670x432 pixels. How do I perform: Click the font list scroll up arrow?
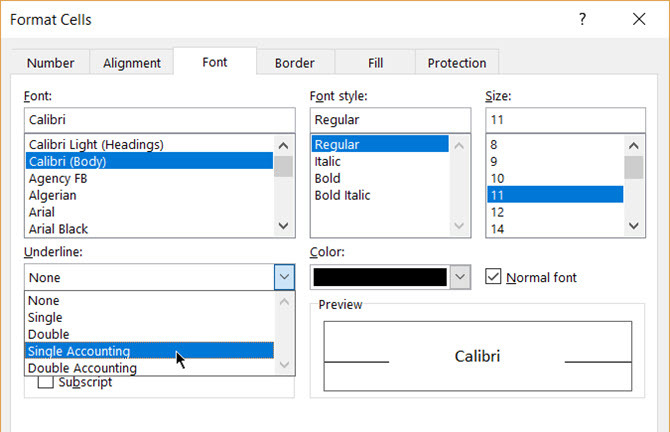(x=283, y=146)
